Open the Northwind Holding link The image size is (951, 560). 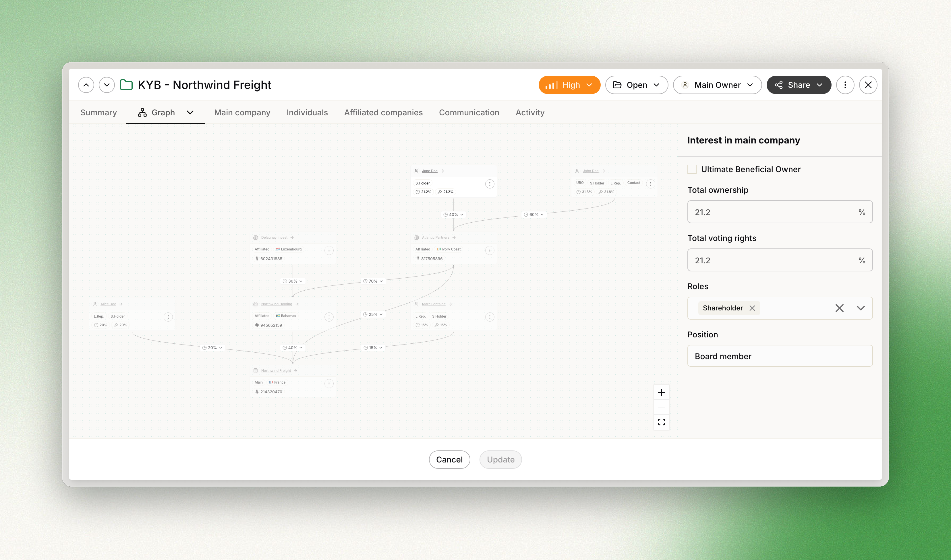(x=277, y=304)
